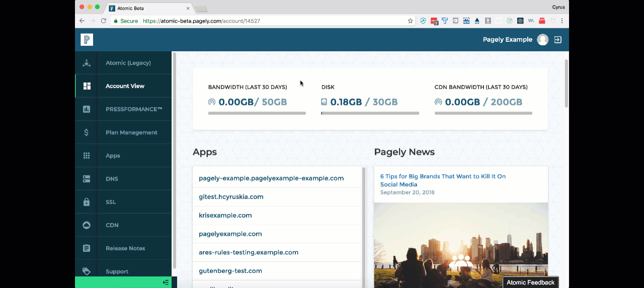Open Atomic (Legacy) via its triangle icon
The width and height of the screenshot is (644, 288).
[x=87, y=63]
